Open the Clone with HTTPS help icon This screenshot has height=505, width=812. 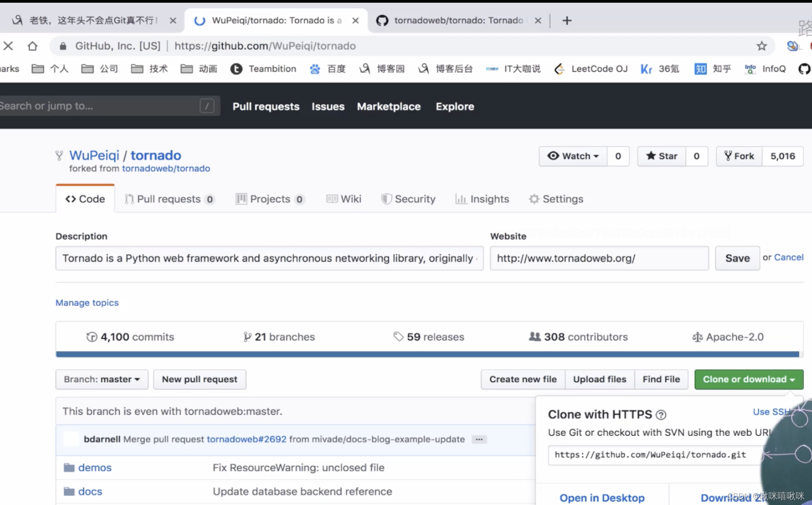(x=661, y=414)
